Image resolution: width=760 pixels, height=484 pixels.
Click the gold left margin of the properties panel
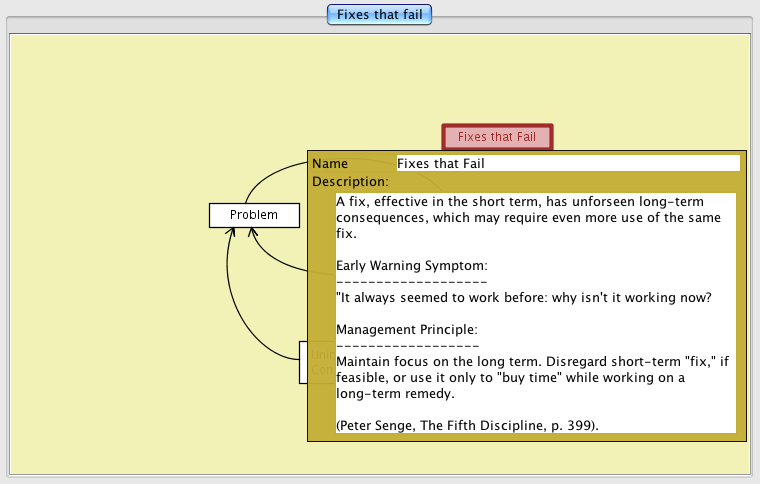(x=321, y=320)
